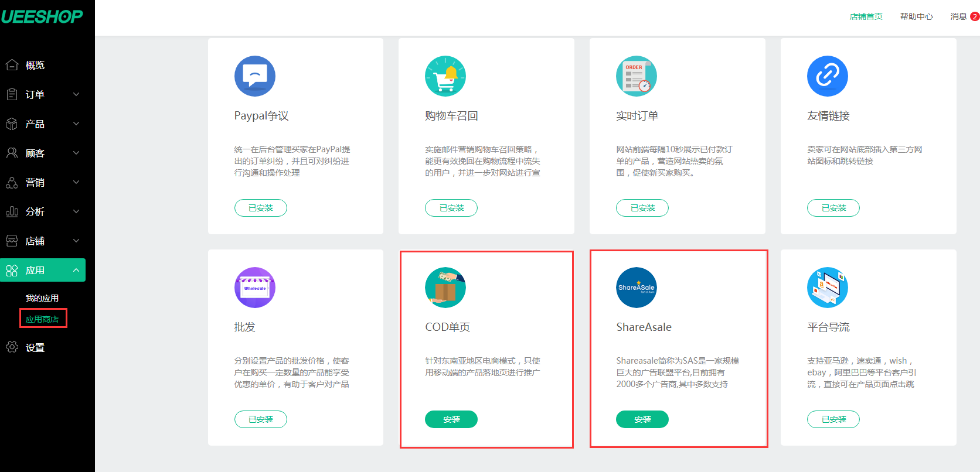Open the 产品 sidebar label
Viewport: 980px width, 472px height.
tap(35, 124)
